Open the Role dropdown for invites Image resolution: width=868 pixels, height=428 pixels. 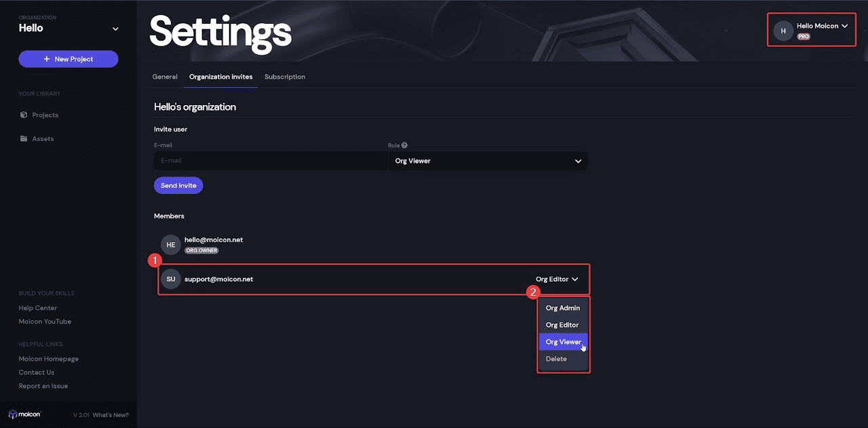[488, 161]
